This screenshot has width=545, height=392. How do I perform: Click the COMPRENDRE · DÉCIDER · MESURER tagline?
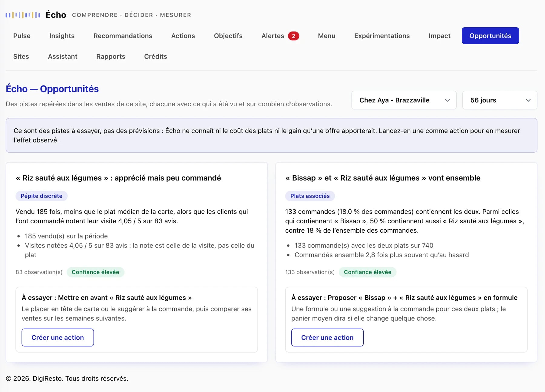[x=131, y=15]
